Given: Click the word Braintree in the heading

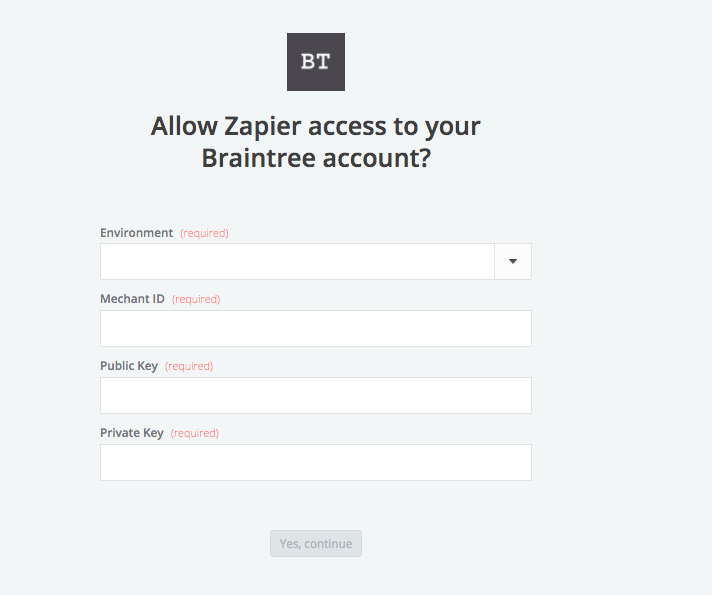Looking at the screenshot, I should (258, 158).
